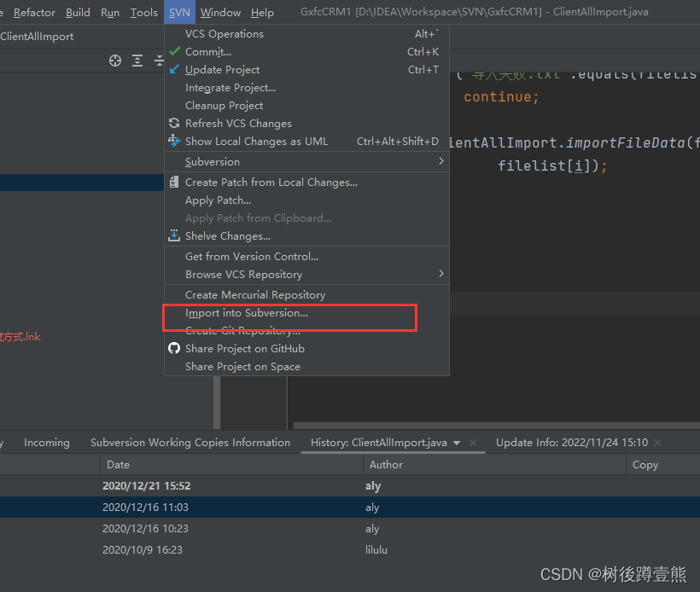Choose Update Project from SVN menu
700x592 pixels.
coord(306,70)
